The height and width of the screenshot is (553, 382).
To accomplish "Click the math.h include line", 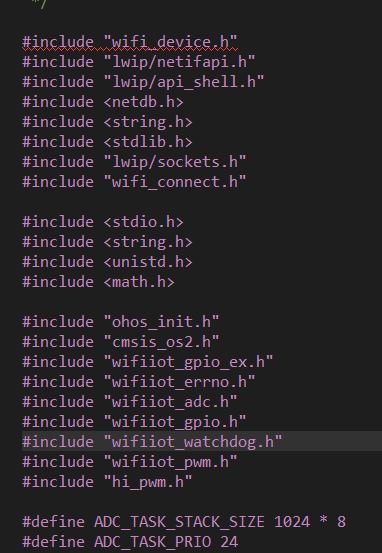I will [x=98, y=282].
